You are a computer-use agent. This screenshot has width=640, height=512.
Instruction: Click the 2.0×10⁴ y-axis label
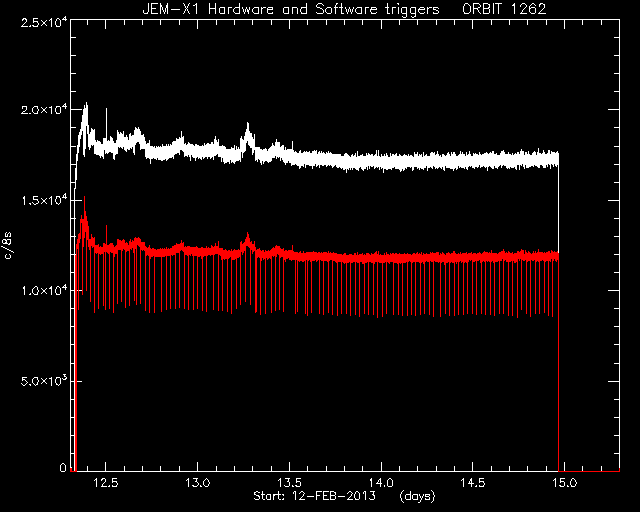(x=44, y=110)
